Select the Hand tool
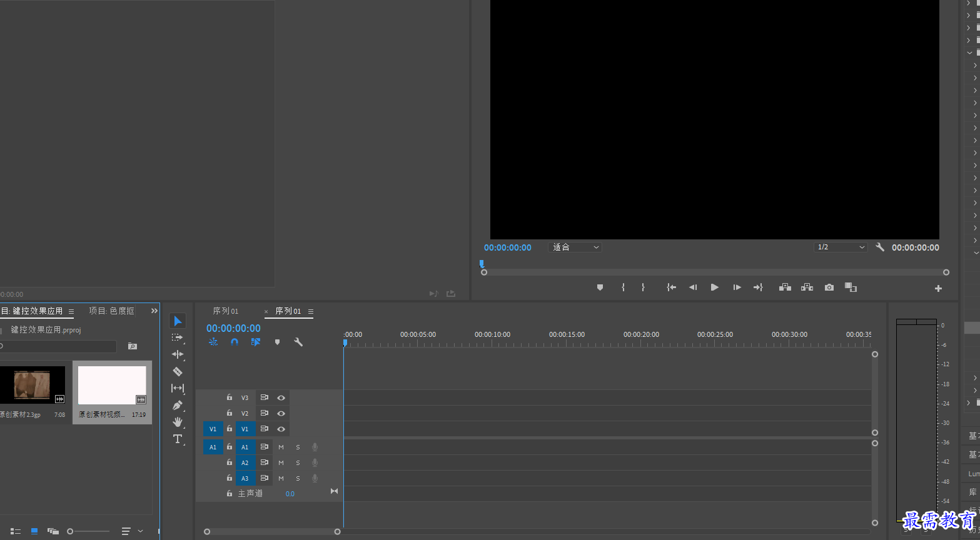The width and height of the screenshot is (980, 540). [178, 422]
